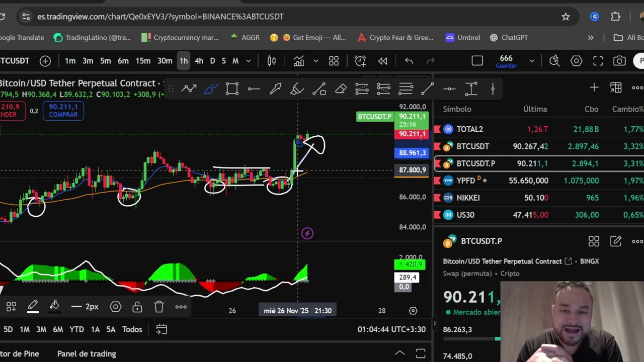This screenshot has height=362, width=644.
Task: Open the browser extensions puzzle icon
Action: click(x=615, y=17)
